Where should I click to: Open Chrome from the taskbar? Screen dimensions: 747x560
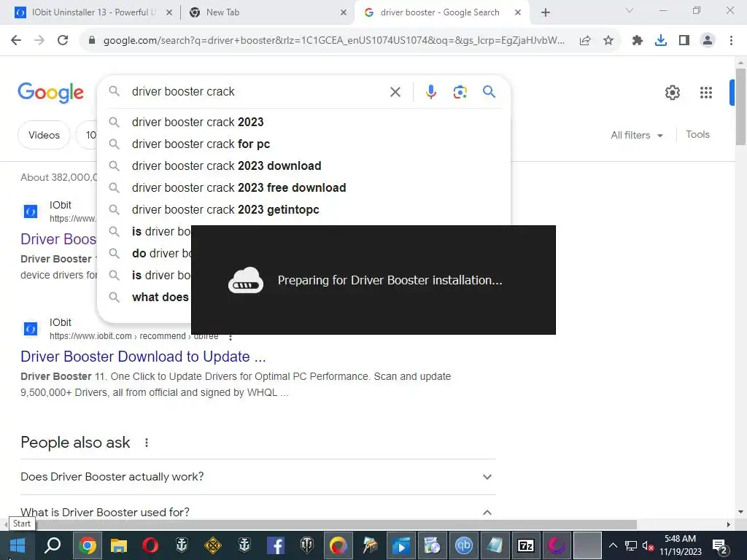tap(88, 545)
